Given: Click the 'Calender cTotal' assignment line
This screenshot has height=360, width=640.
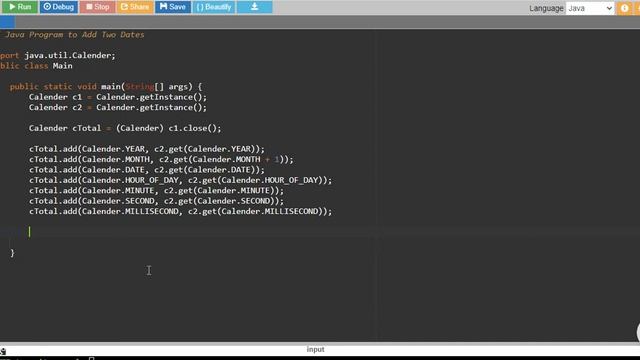Looking at the screenshot, I should click(x=125, y=128).
